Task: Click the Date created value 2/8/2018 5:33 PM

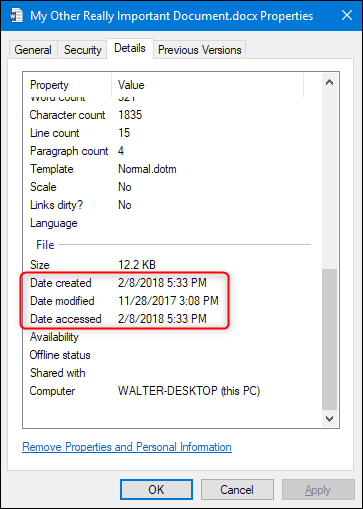Action: tap(162, 283)
